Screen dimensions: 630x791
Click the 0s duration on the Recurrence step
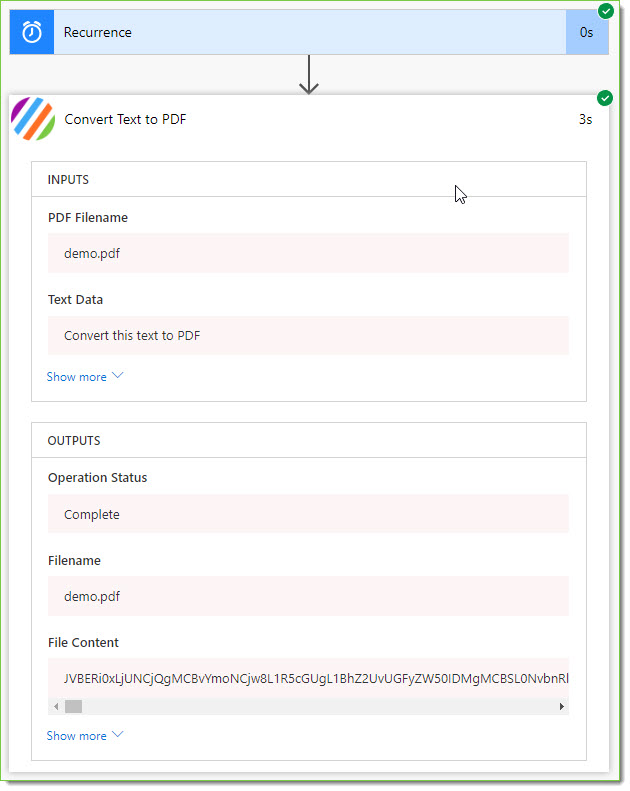(x=586, y=32)
